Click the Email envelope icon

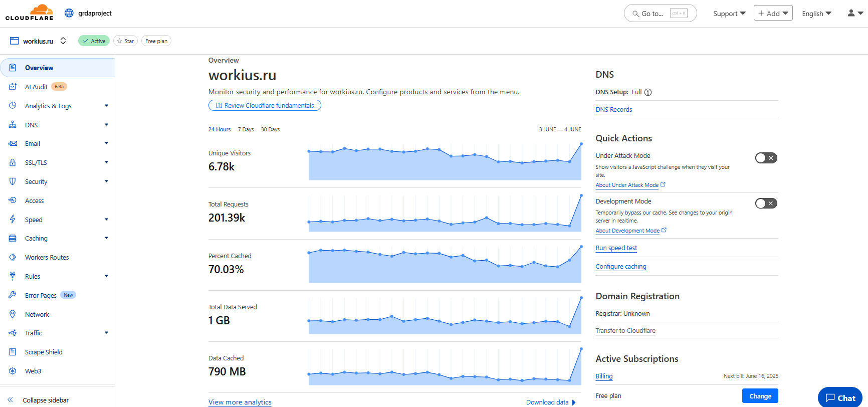click(x=13, y=143)
